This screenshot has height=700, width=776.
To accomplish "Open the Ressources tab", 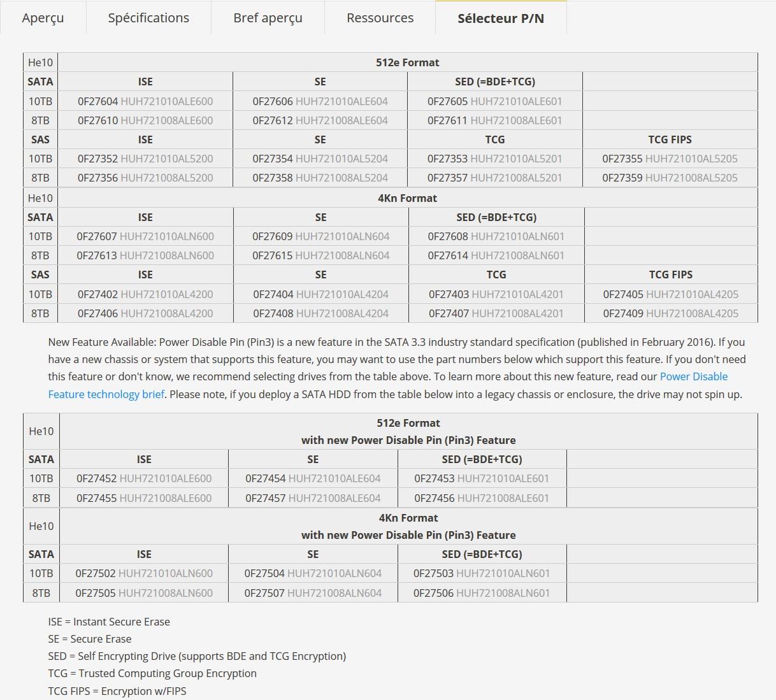I will coord(380,18).
